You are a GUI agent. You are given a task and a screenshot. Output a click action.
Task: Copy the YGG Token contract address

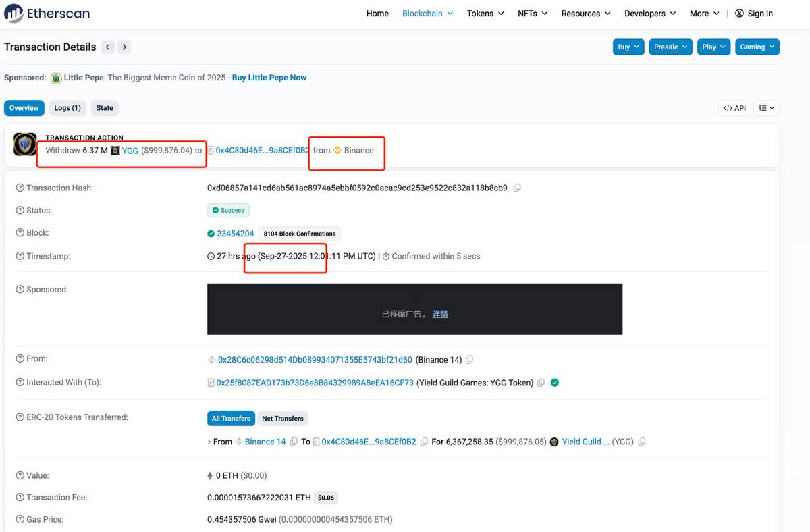point(541,383)
